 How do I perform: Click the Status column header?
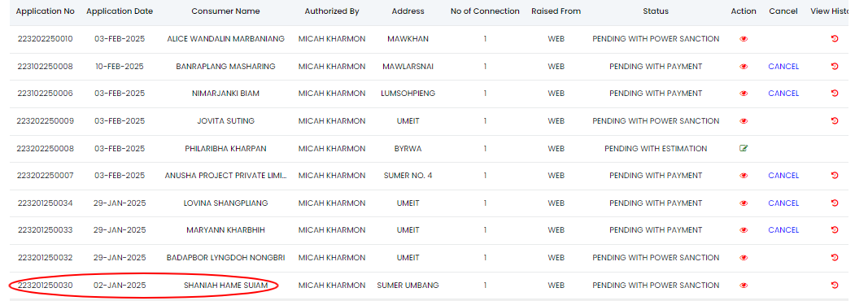[656, 11]
